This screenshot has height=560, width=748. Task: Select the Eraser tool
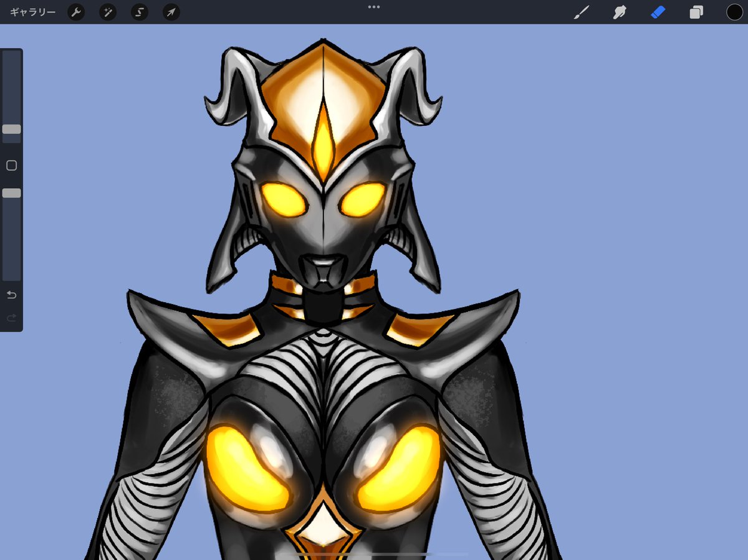click(x=658, y=12)
